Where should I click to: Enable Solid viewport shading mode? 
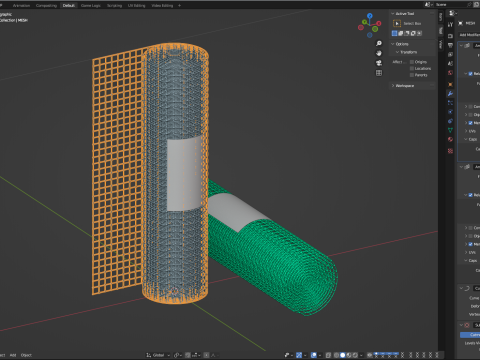(x=342, y=355)
